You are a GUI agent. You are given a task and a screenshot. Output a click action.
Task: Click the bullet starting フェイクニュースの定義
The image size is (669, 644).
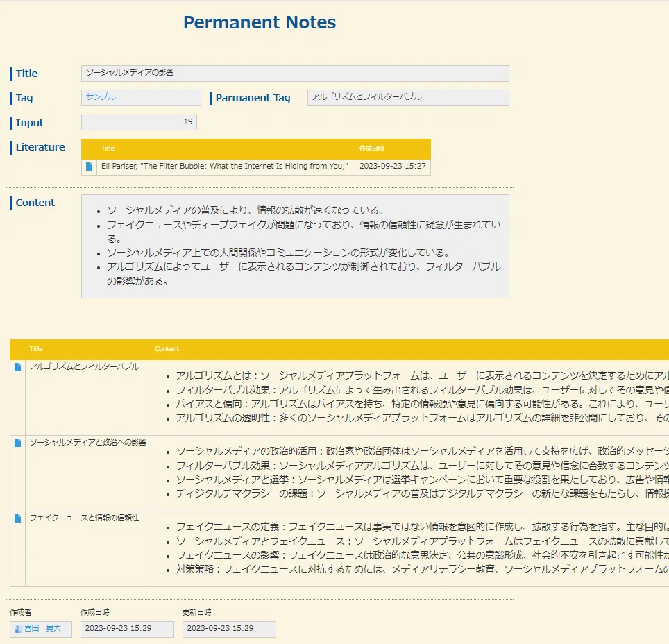tap(422, 527)
